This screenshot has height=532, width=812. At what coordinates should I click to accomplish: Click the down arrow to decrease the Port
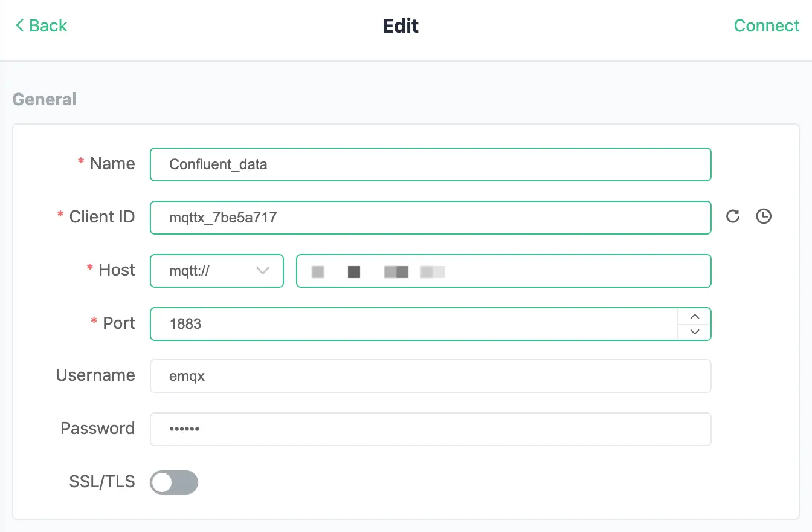point(694,332)
